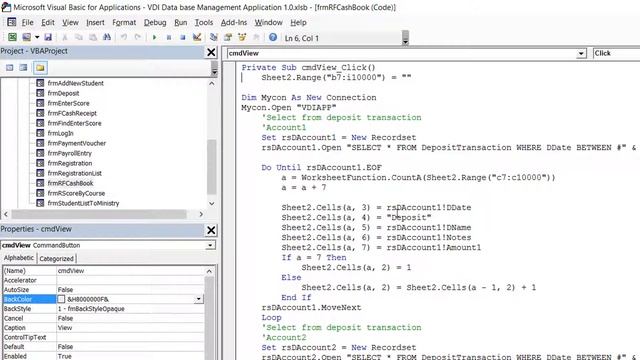Click the Insert UserForm toolbar icon
The height and width of the screenshot is (360, 640).
(x=27, y=38)
